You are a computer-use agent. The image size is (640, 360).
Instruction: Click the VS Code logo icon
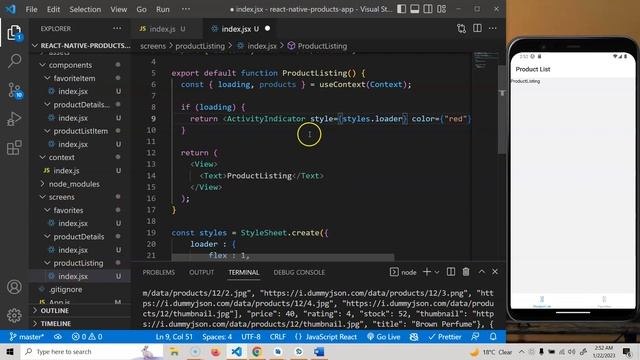point(10,9)
